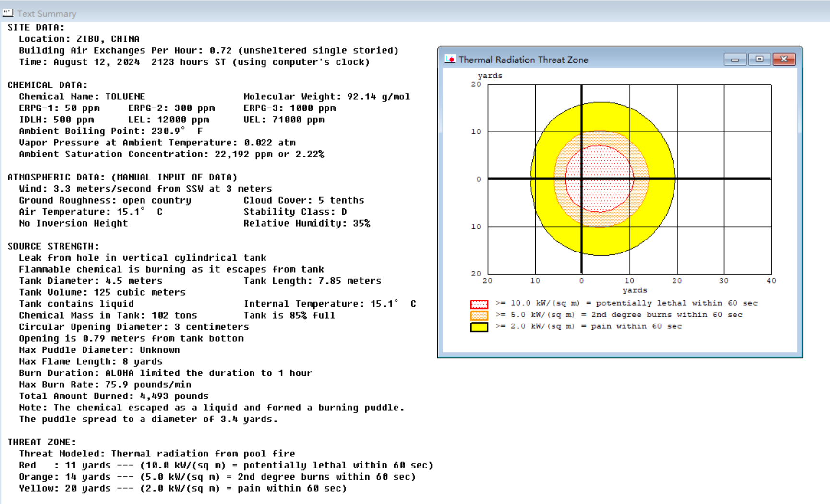
Task: Click the 'THREAT ZONE:' heading
Action: coord(41,442)
